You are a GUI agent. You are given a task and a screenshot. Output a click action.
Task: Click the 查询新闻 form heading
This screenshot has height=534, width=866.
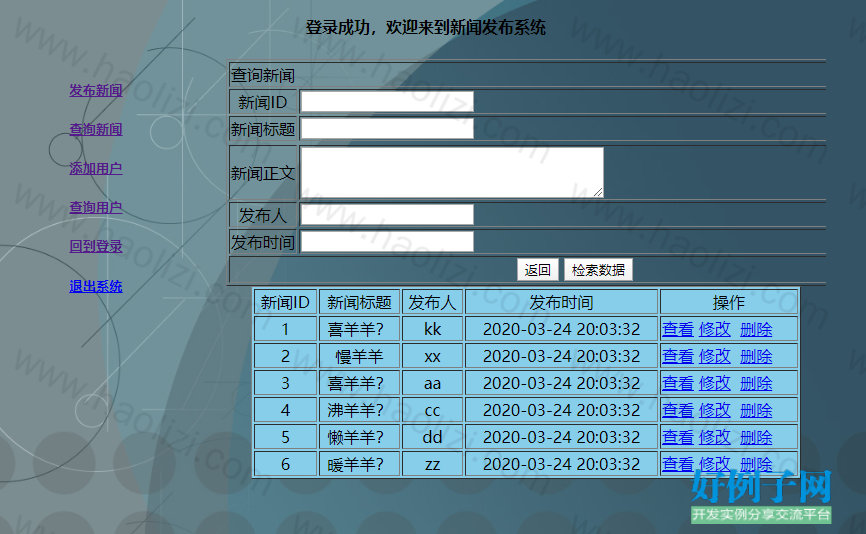263,75
